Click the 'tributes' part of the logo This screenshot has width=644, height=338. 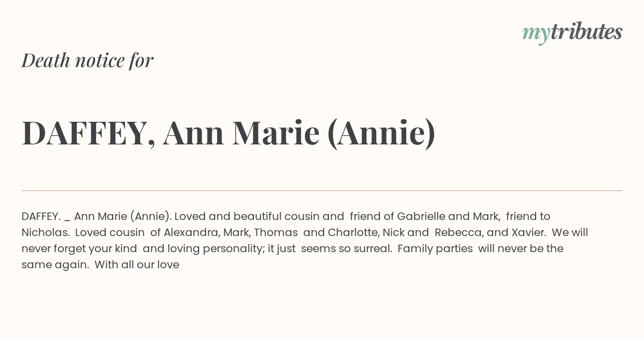pos(587,32)
